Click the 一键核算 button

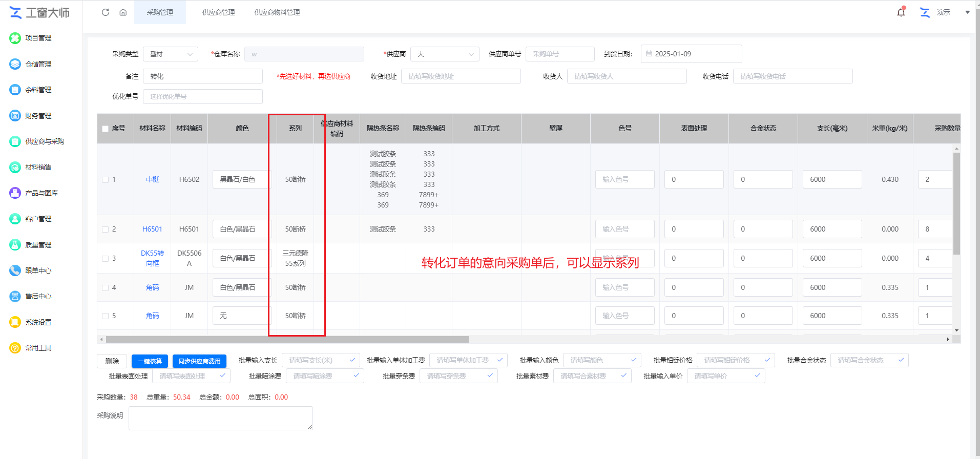point(150,361)
